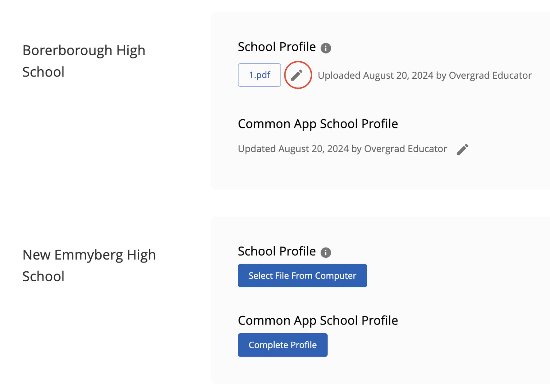Click 'Overgrad Educator' in the Updated line

point(405,149)
